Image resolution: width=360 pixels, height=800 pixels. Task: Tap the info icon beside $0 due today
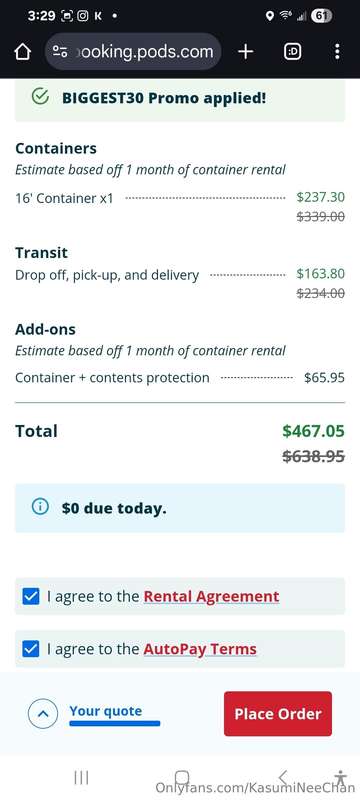tap(40, 507)
